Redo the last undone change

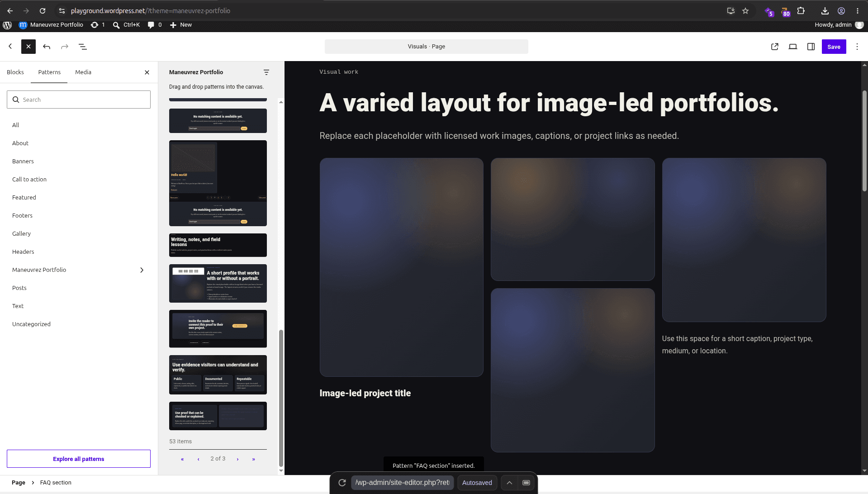coord(65,47)
